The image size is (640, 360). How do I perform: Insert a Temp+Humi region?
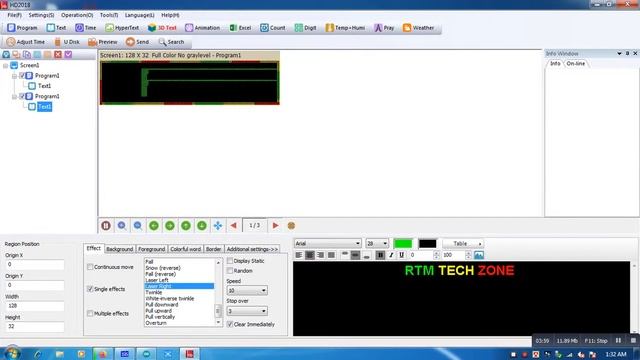coord(345,28)
